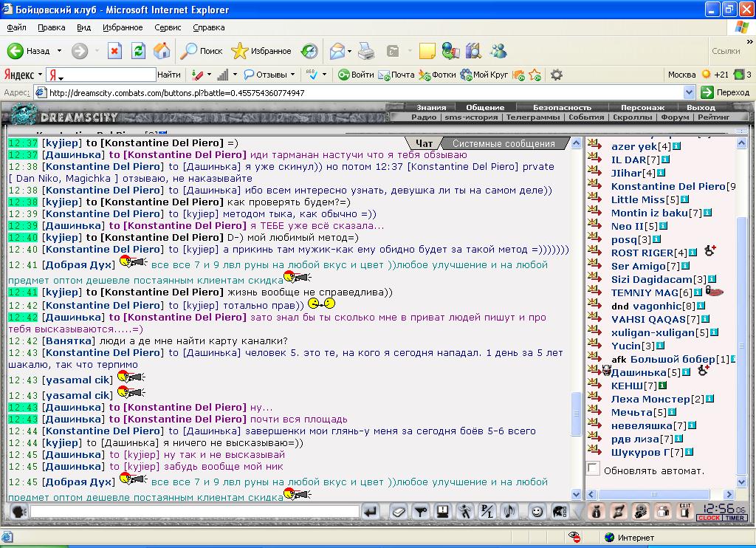756x548 pixels.
Task: Click the Home page toolbar icon
Action: pos(162,51)
